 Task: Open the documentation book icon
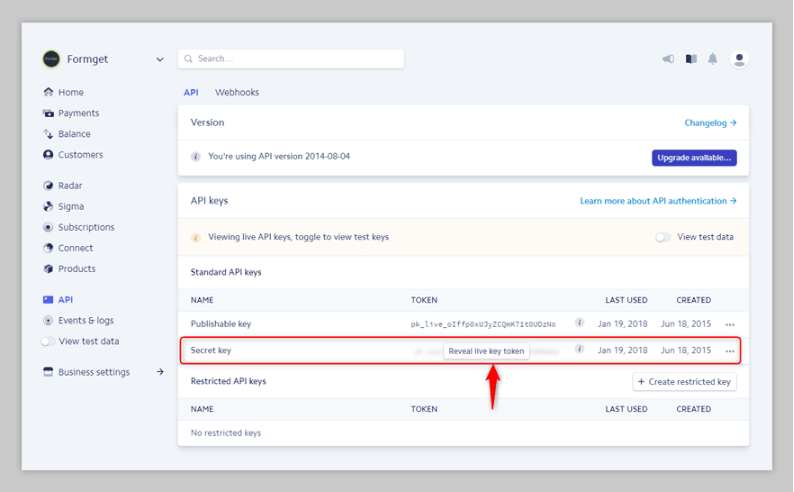(x=691, y=59)
